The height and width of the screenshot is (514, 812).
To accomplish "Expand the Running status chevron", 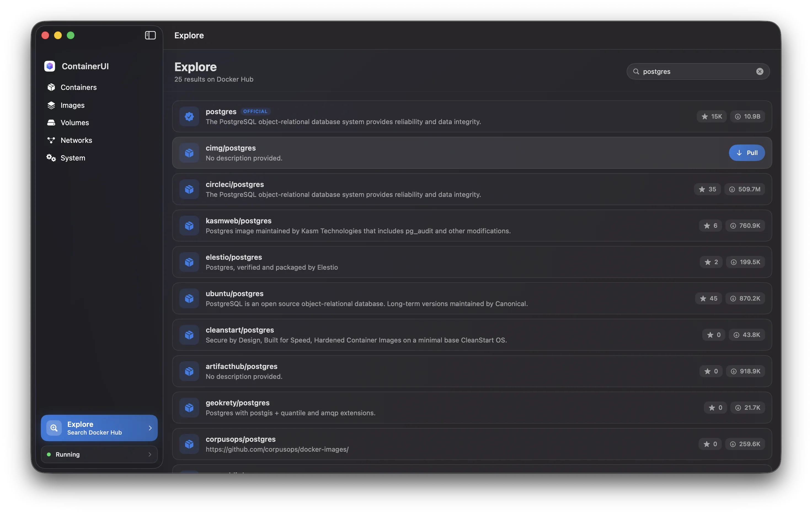I will point(150,454).
